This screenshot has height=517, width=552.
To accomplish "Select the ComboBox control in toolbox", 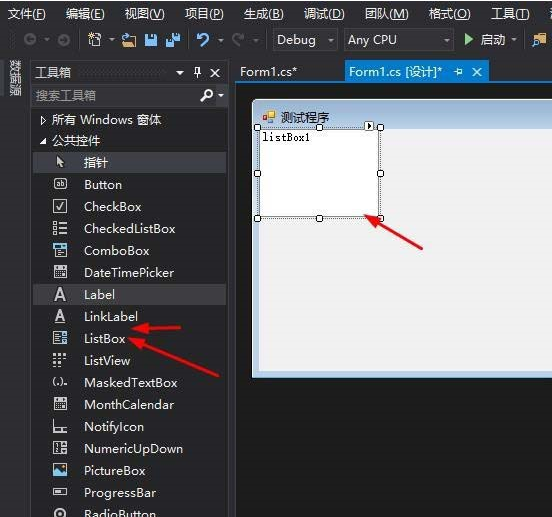I will 130,251.
